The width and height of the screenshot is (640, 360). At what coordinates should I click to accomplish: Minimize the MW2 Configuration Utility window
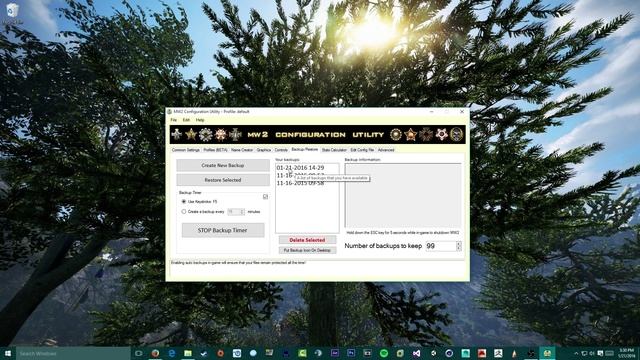(432, 111)
